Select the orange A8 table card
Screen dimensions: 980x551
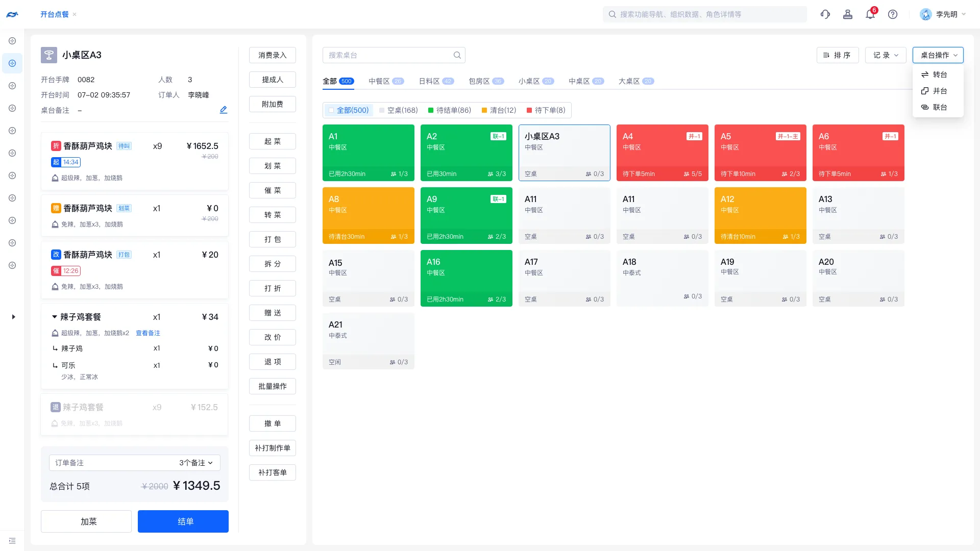click(368, 215)
